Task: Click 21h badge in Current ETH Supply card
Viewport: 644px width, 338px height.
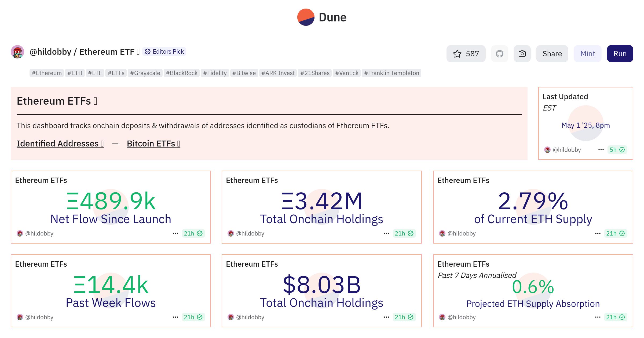Action: coord(616,233)
